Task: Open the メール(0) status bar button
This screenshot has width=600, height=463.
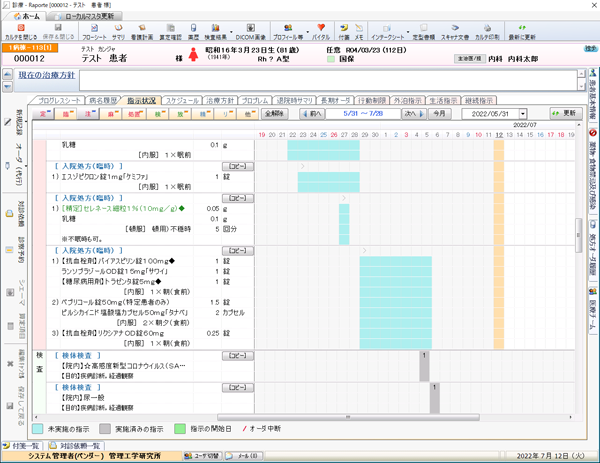Action: 244,456
